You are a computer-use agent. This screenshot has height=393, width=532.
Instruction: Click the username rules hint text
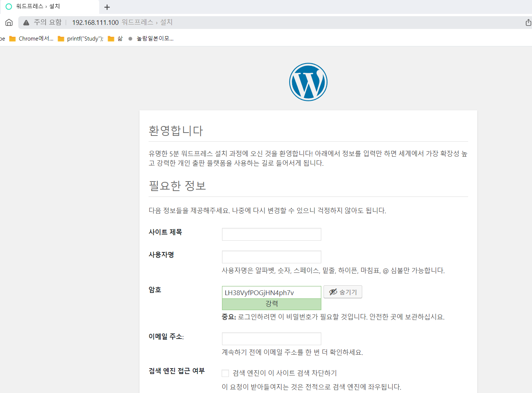click(x=333, y=271)
